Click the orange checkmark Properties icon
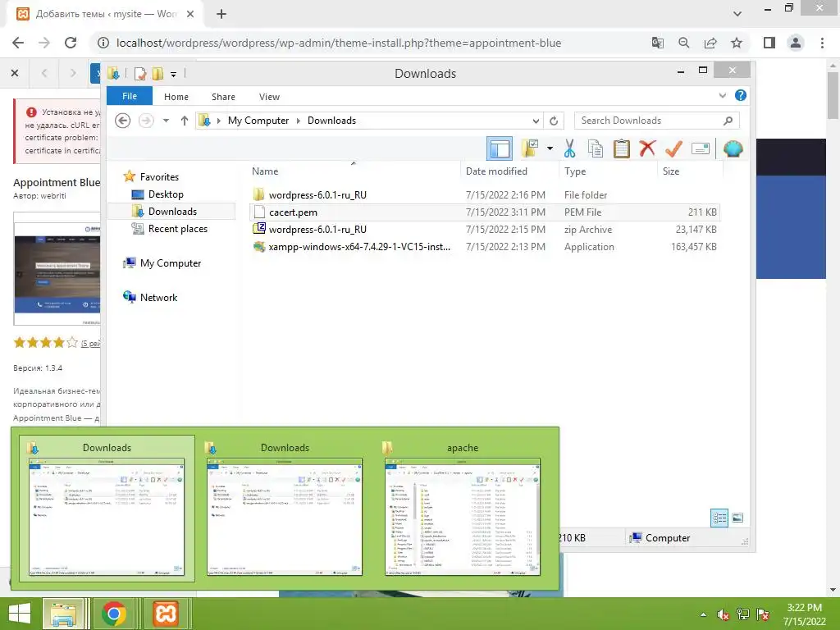840x630 pixels. click(x=673, y=149)
